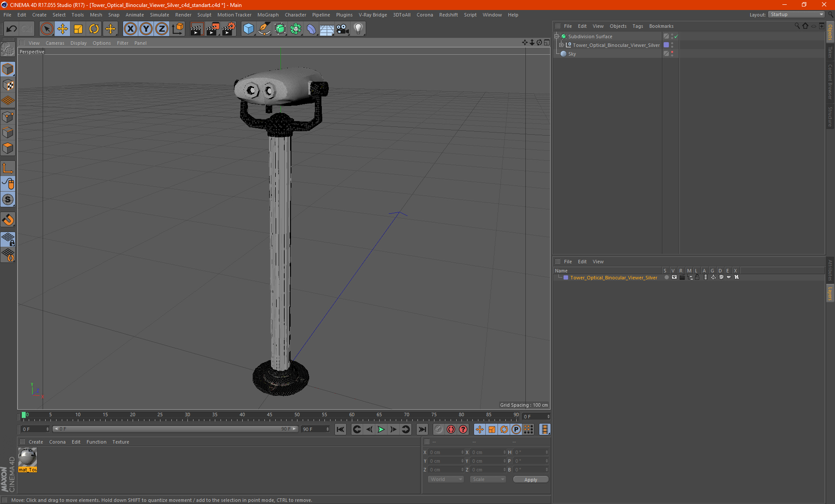This screenshot has width=835, height=504.
Task: Select the Sky object
Action: pyautogui.click(x=572, y=54)
